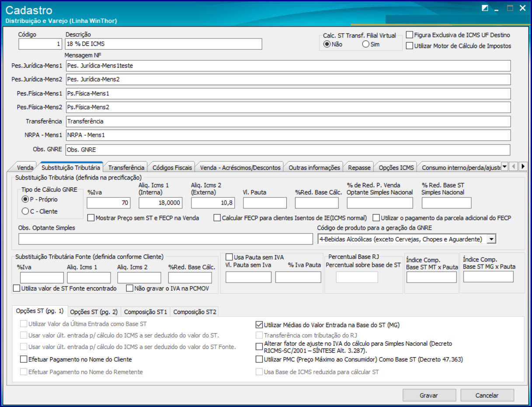Click the Cancelar button
The height and width of the screenshot is (407, 532).
click(x=487, y=395)
